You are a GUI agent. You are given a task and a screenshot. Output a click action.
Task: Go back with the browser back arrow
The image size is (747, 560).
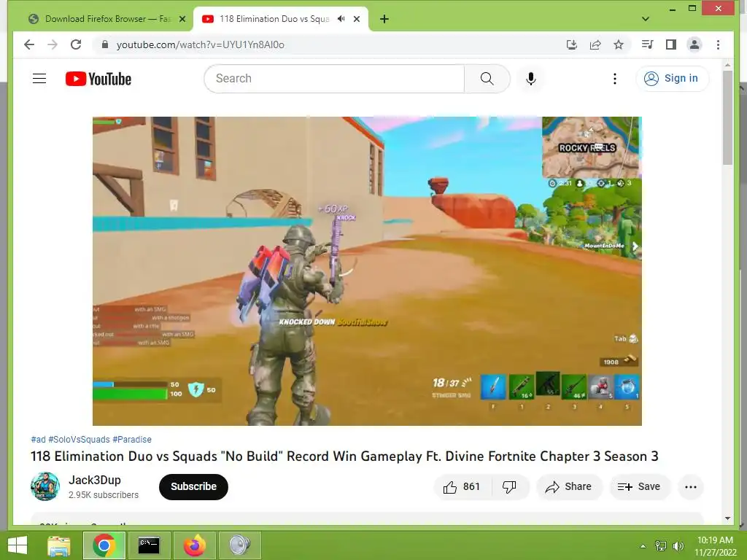(29, 44)
